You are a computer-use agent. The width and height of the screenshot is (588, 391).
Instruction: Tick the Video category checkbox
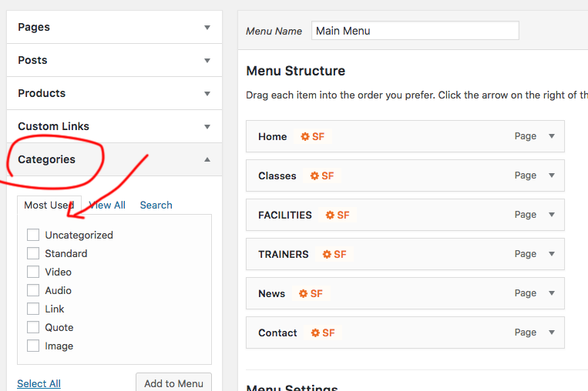33,272
